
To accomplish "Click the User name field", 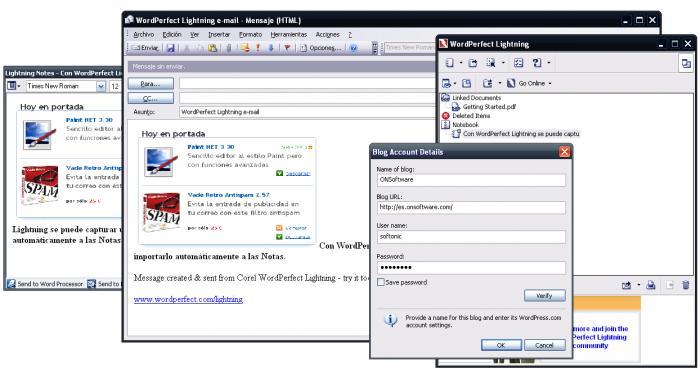I will coord(471,237).
